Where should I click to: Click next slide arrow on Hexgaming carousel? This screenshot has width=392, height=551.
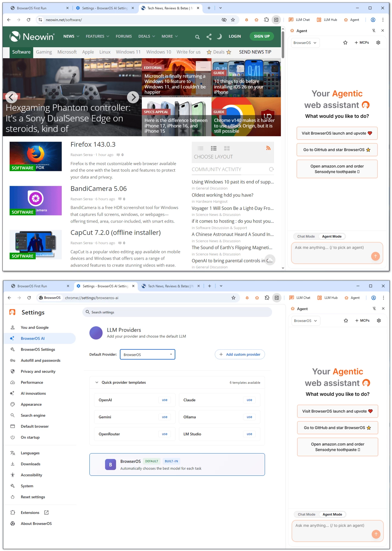point(133,97)
